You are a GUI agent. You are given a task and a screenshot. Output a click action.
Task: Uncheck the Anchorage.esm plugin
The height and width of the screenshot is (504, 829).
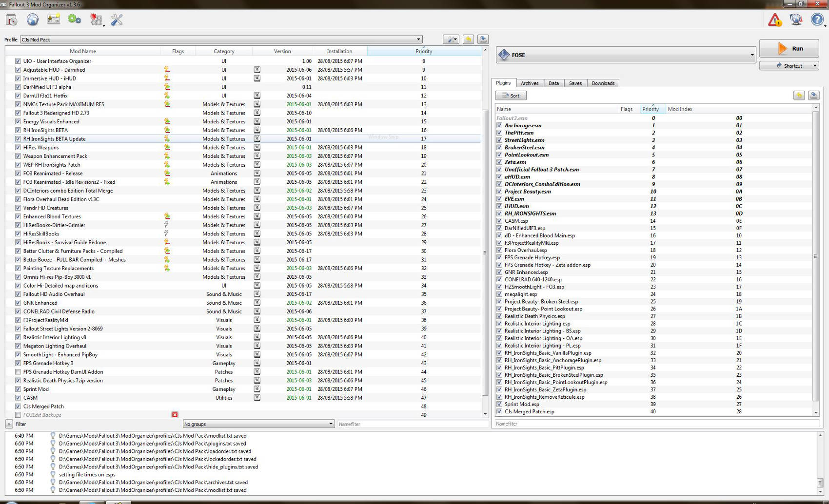point(499,125)
